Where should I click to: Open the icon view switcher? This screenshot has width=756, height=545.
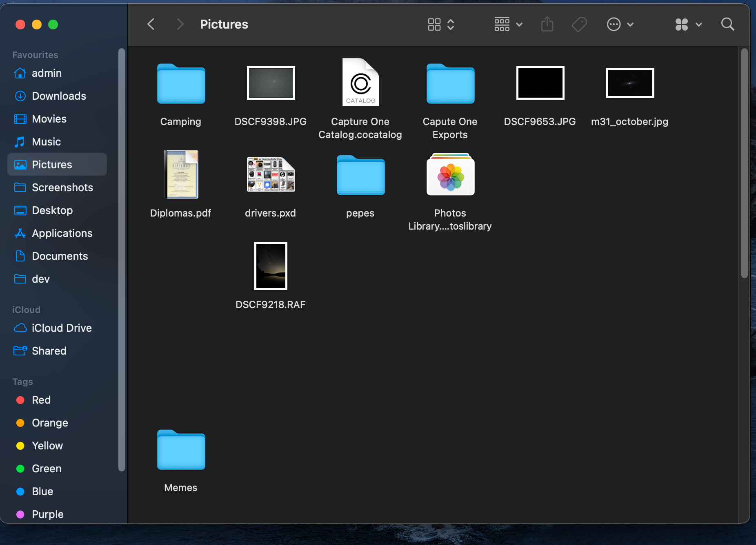pos(441,25)
